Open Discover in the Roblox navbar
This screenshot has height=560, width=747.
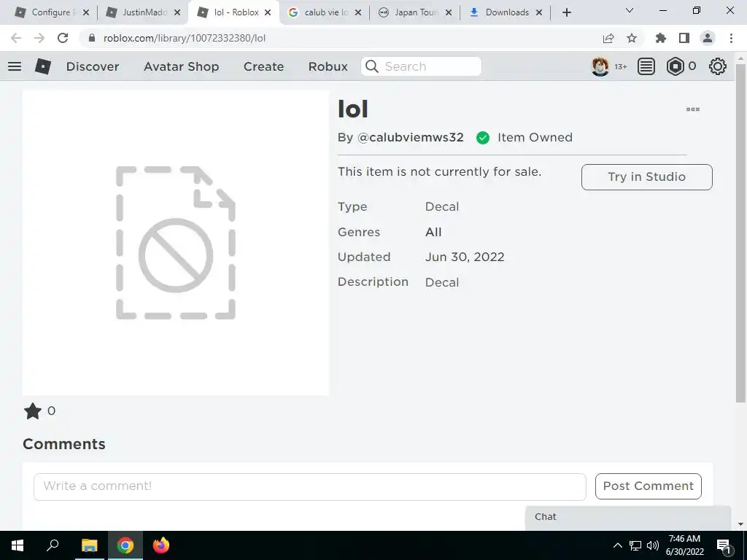[93, 66]
